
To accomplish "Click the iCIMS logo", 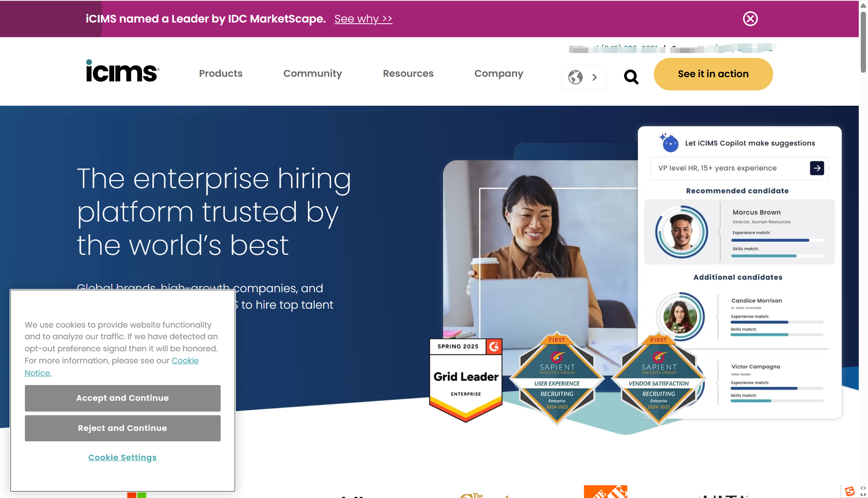I will click(123, 71).
